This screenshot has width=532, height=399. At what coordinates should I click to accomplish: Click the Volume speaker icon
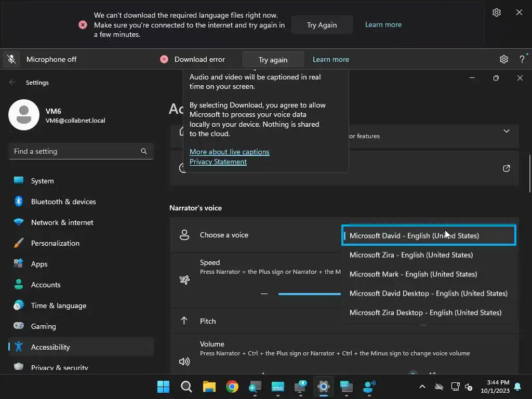[184, 362]
